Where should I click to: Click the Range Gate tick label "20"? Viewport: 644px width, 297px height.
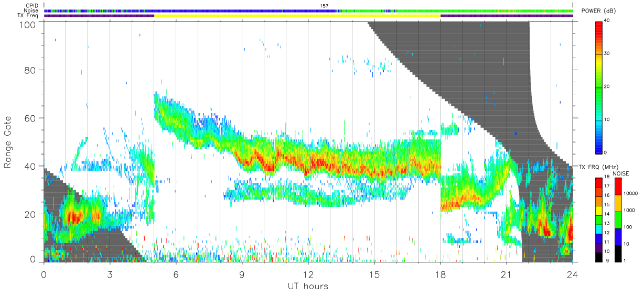30,214
